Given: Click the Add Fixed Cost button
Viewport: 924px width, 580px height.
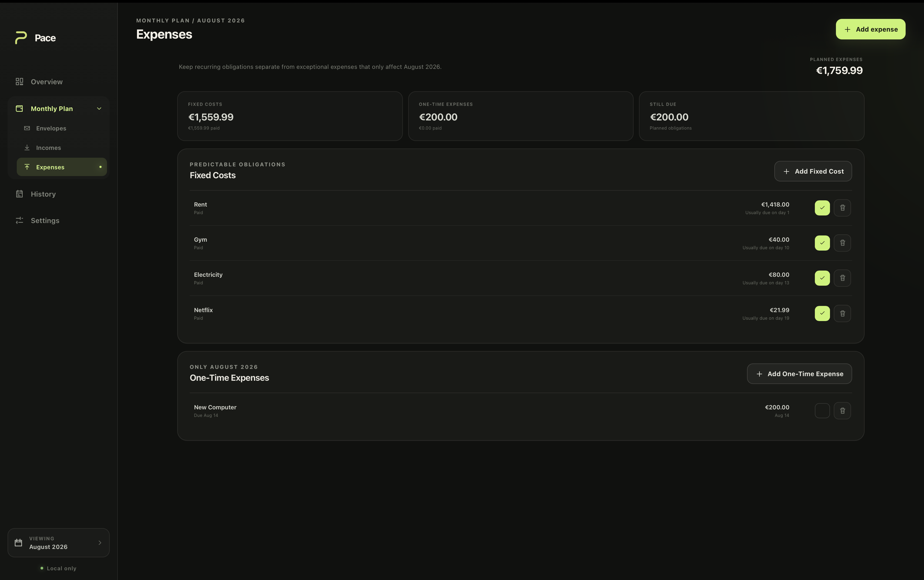Looking at the screenshot, I should (813, 171).
